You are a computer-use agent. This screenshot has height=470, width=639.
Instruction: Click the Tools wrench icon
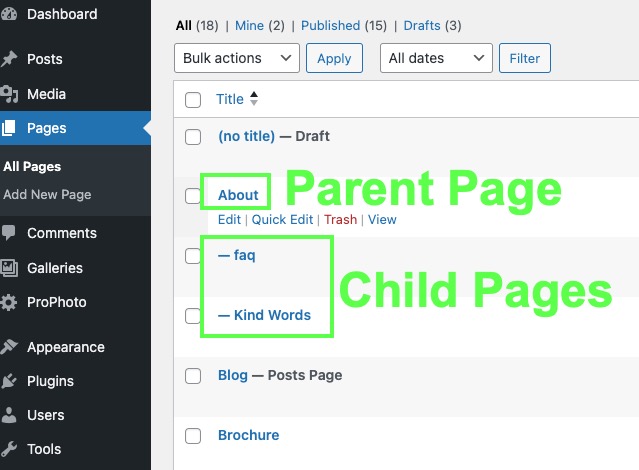pos(9,449)
